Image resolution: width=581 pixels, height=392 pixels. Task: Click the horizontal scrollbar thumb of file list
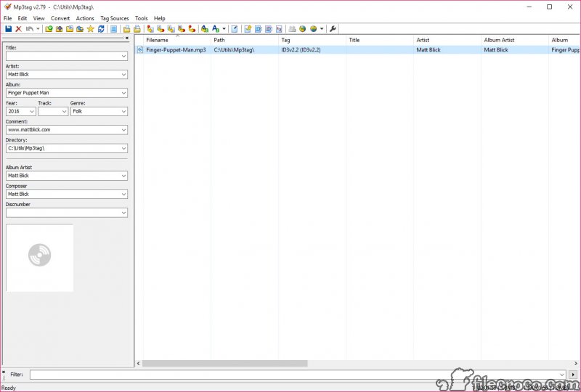click(225, 364)
